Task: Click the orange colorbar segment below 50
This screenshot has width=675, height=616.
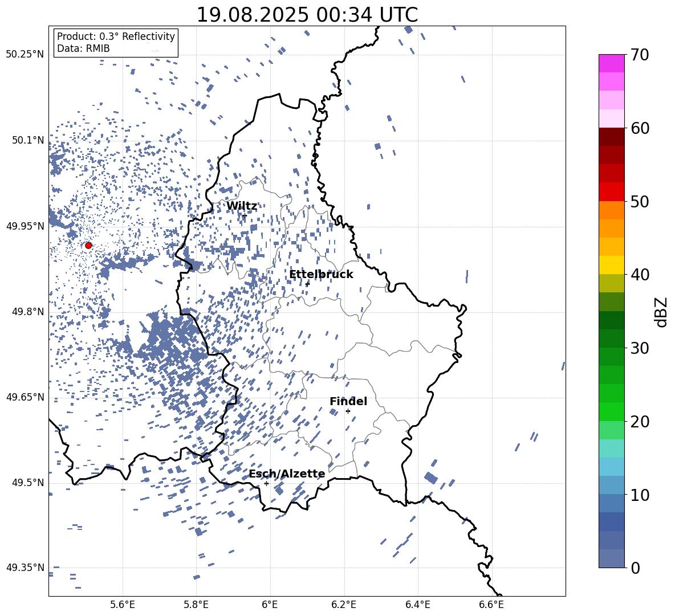Action: pos(611,210)
